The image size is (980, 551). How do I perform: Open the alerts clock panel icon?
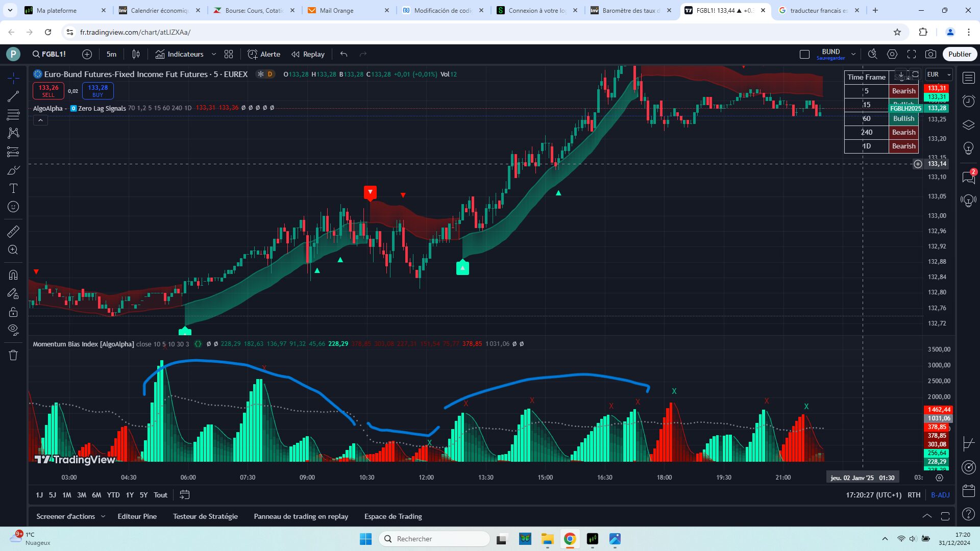[968, 101]
